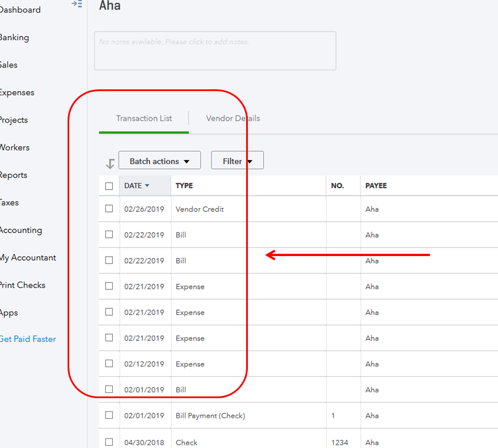Viewport: 498px width, 448px height.
Task: Toggle the select-all checkbox in header
Action: pyautogui.click(x=109, y=186)
